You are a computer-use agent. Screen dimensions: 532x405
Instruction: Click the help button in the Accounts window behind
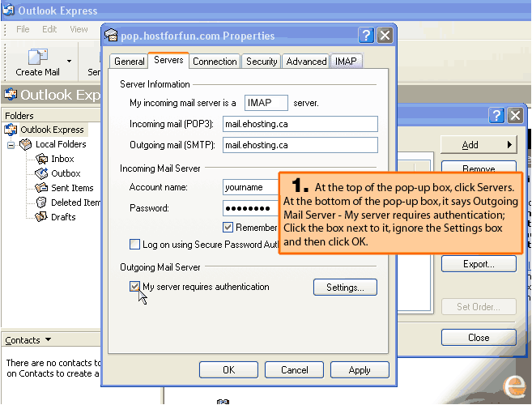[496, 116]
